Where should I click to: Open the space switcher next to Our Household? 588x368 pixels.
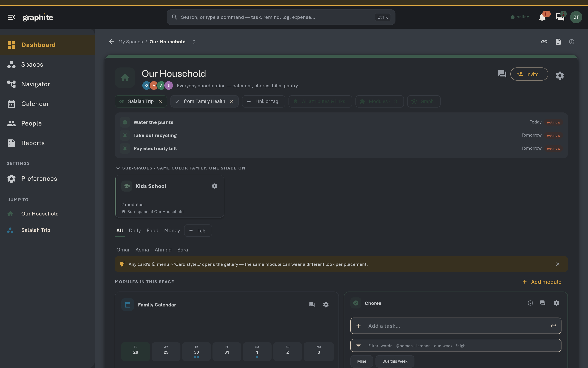coord(194,42)
